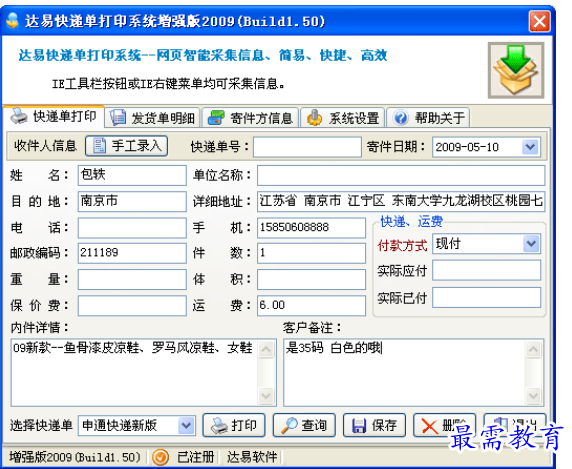Click the 实际已付 input field
This screenshot has height=469, width=572.
(487, 298)
